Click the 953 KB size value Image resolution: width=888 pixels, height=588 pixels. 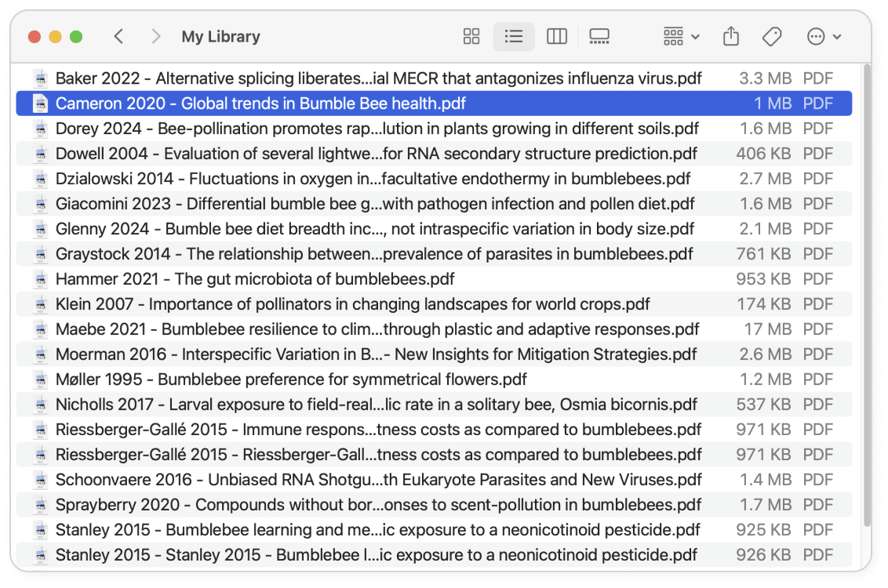pyautogui.click(x=763, y=279)
